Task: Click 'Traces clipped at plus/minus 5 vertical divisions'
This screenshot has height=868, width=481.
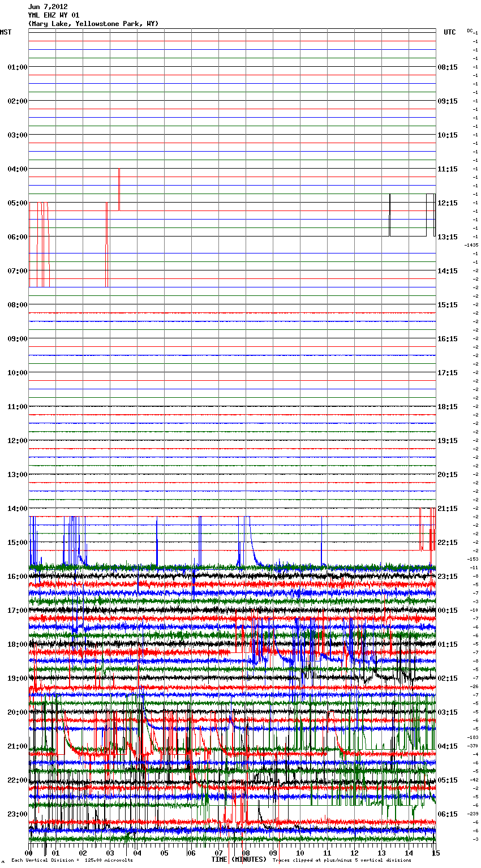Action: point(342,861)
